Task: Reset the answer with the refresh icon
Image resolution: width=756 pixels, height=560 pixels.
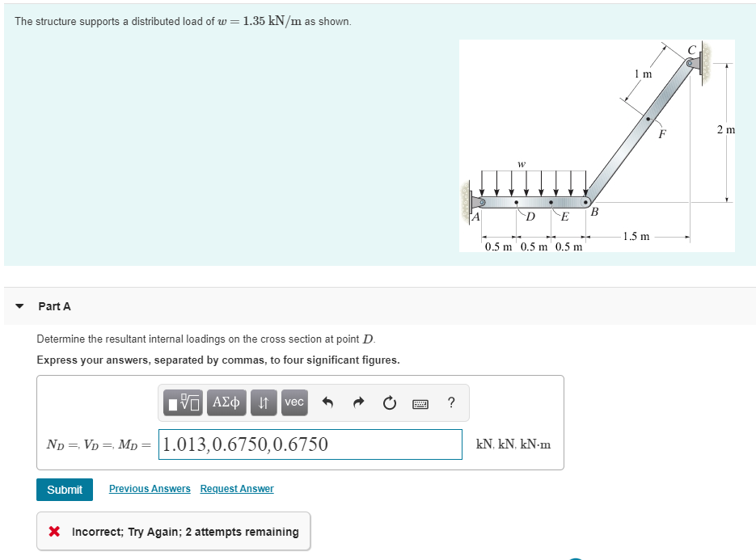Action: 389,402
